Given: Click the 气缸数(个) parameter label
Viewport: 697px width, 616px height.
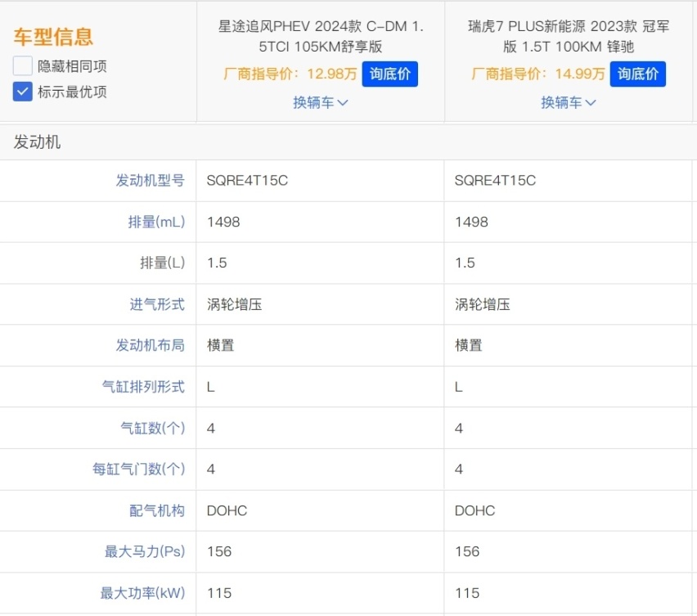Looking at the screenshot, I should (152, 428).
